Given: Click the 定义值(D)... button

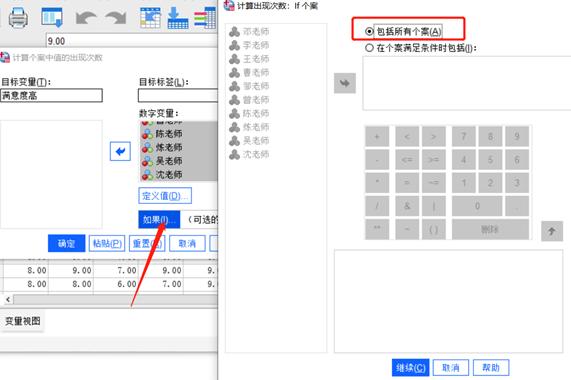Looking at the screenshot, I should pyautogui.click(x=165, y=196).
